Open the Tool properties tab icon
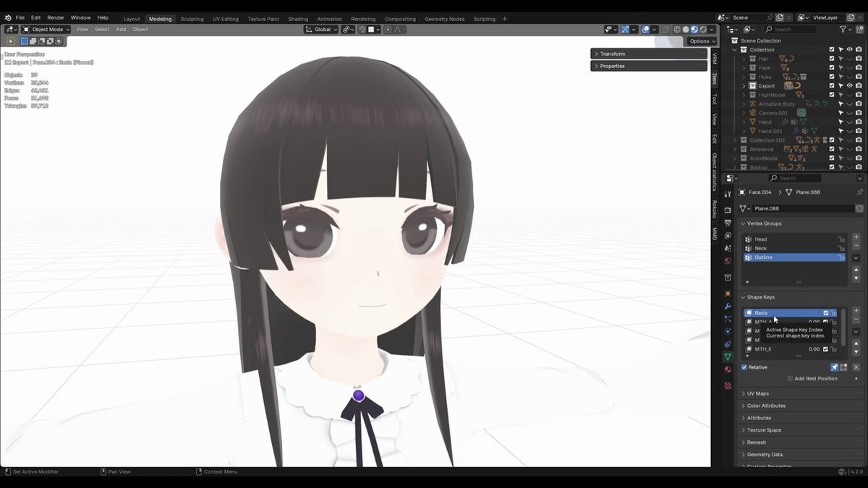The width and height of the screenshot is (868, 488). click(728, 194)
